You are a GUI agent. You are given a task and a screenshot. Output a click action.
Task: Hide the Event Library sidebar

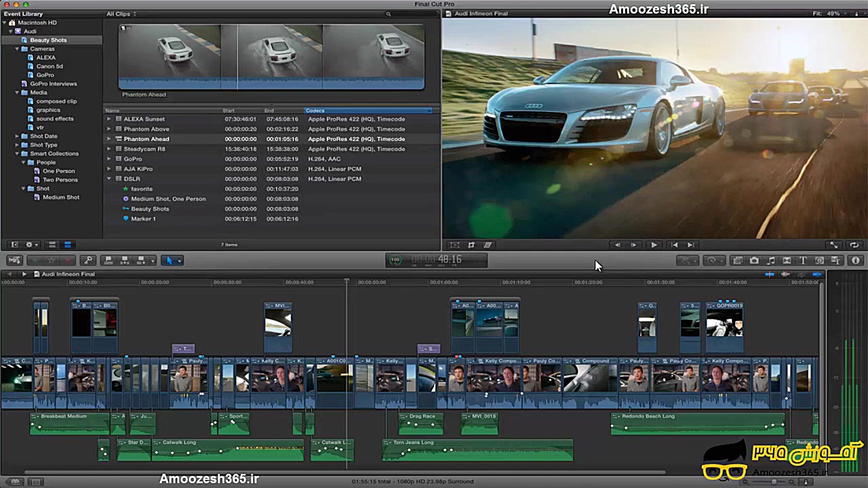(x=14, y=245)
